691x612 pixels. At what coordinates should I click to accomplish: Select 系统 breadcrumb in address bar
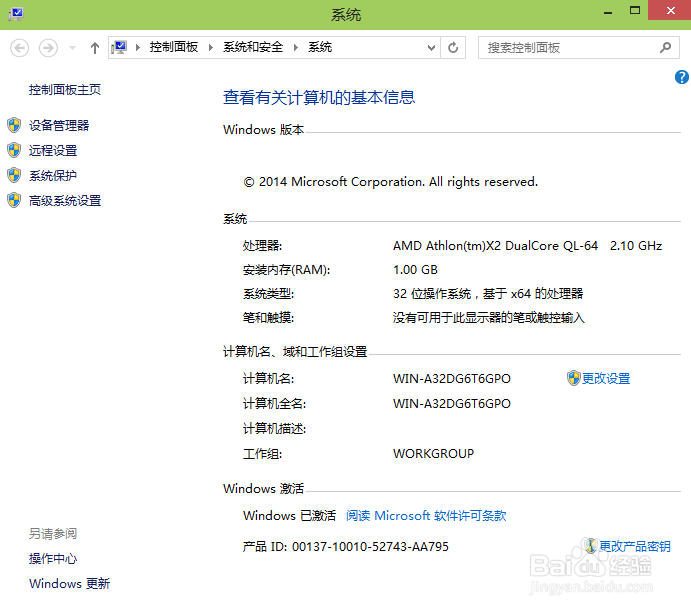coord(320,47)
